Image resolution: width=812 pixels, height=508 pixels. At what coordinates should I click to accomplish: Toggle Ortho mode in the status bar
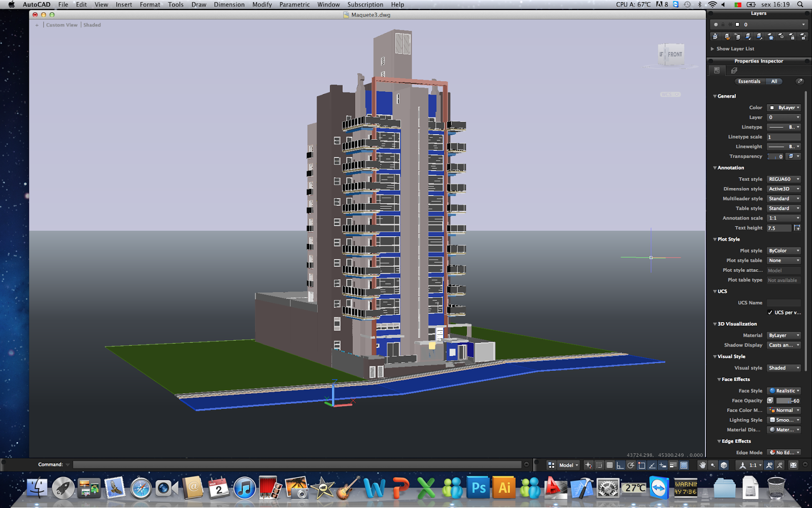coord(620,465)
